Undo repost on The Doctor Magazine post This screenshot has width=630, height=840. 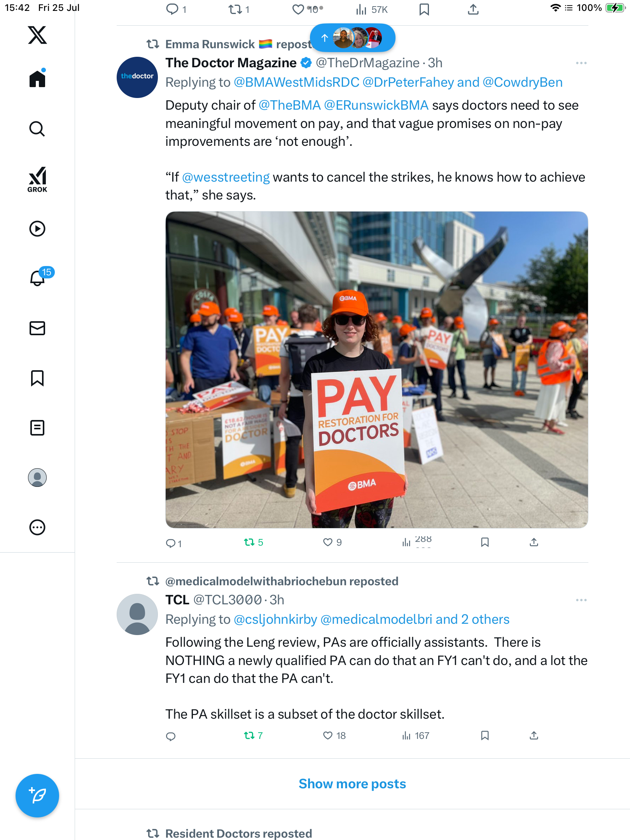click(254, 542)
